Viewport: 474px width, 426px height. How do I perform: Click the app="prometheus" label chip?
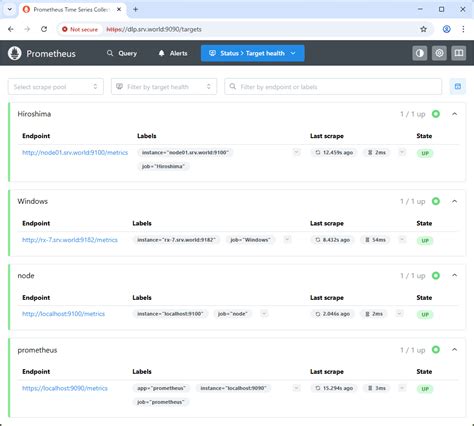click(x=161, y=388)
